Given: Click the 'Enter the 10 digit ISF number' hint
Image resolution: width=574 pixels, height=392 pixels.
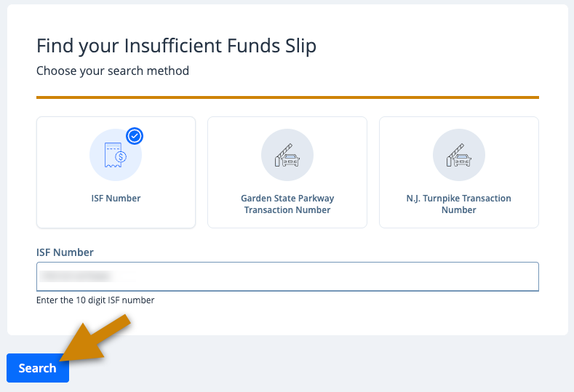Looking at the screenshot, I should 95,300.
